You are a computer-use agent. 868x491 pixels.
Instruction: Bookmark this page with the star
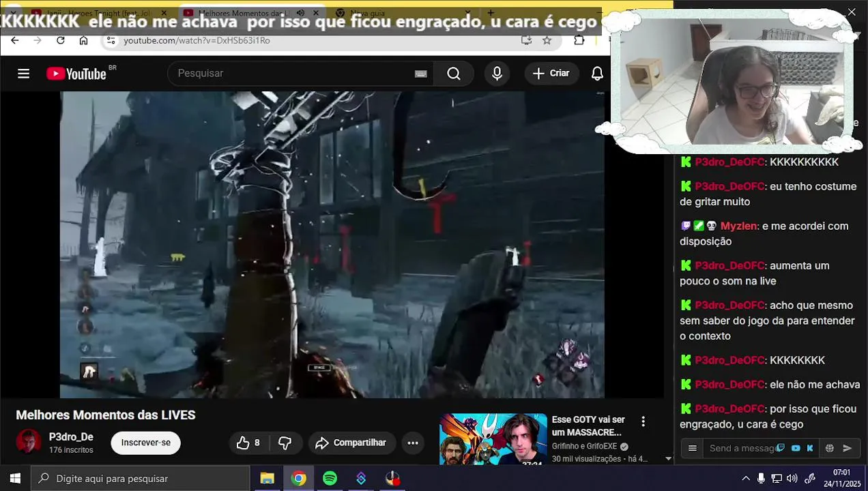point(547,40)
